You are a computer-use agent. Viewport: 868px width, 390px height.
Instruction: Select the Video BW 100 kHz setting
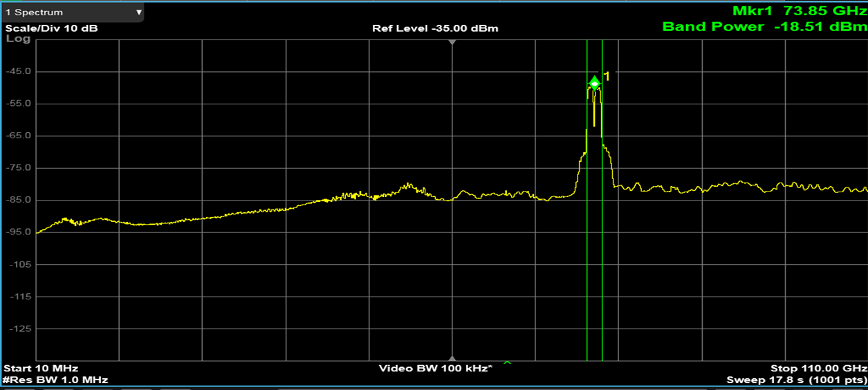pos(435,368)
